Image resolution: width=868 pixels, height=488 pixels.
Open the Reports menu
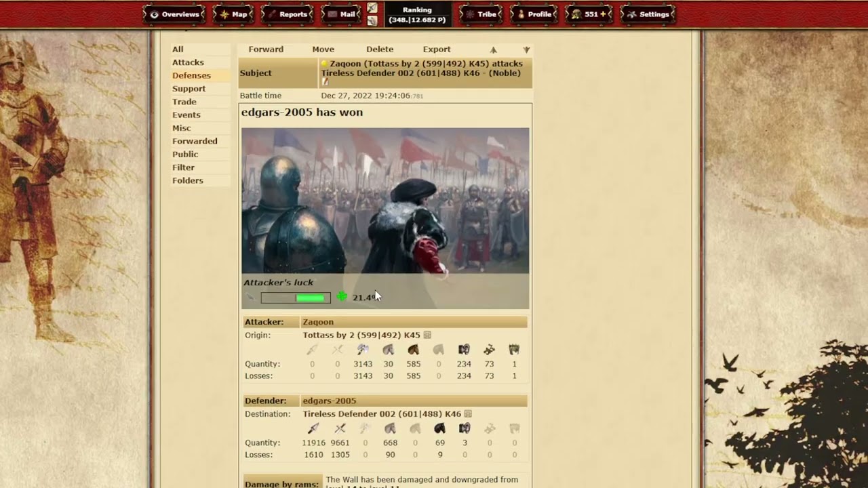point(287,14)
